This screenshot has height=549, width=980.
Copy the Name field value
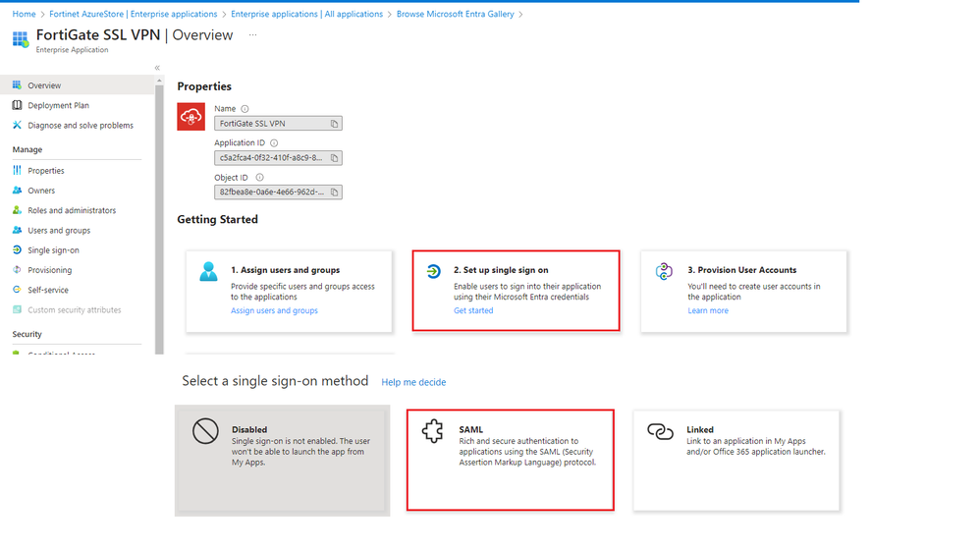[335, 124]
